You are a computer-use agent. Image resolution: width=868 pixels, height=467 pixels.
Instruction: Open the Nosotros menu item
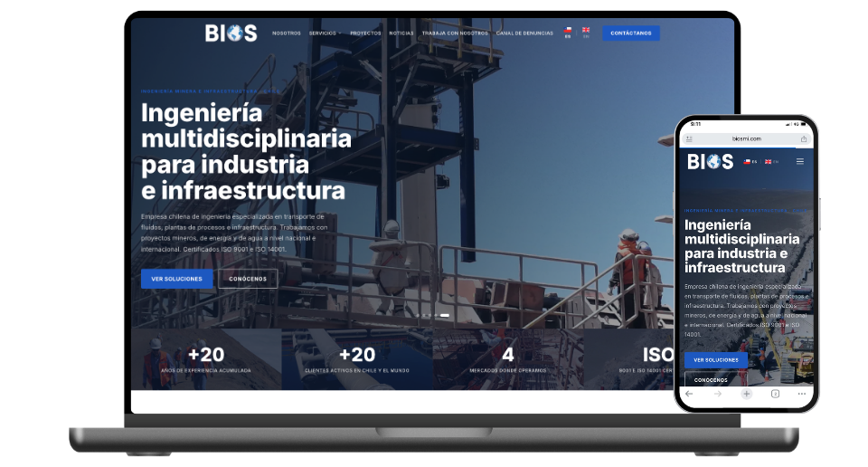pyautogui.click(x=287, y=33)
